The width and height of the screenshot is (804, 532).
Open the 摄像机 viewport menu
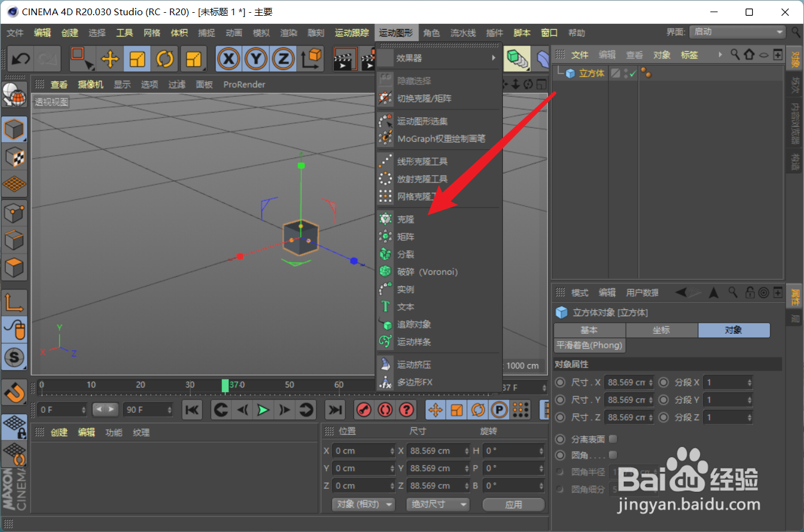point(90,85)
